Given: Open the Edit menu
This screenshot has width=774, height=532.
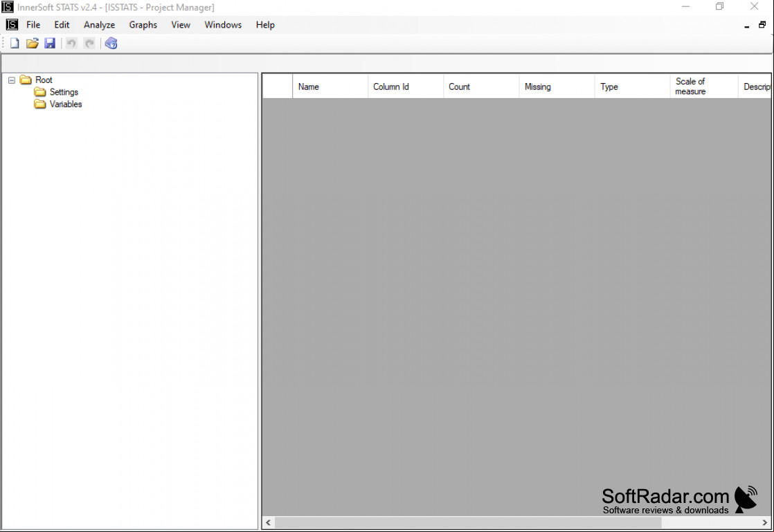Looking at the screenshot, I should point(62,25).
